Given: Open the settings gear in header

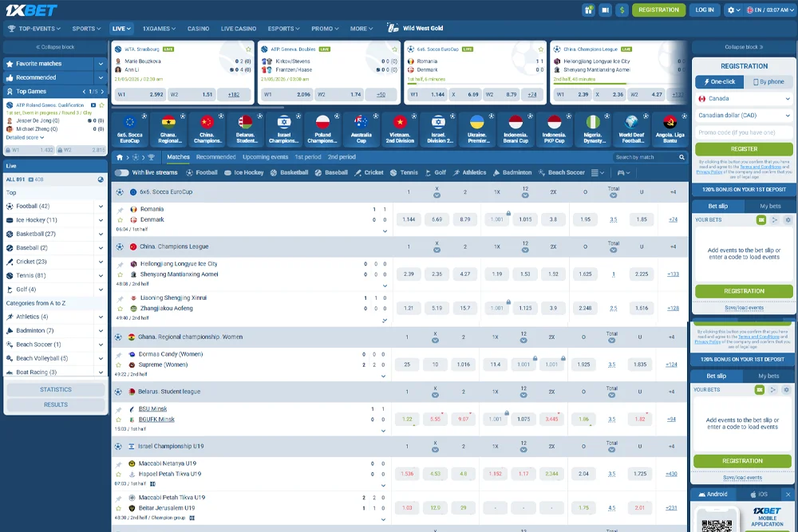Looking at the screenshot, I should tap(733, 10).
